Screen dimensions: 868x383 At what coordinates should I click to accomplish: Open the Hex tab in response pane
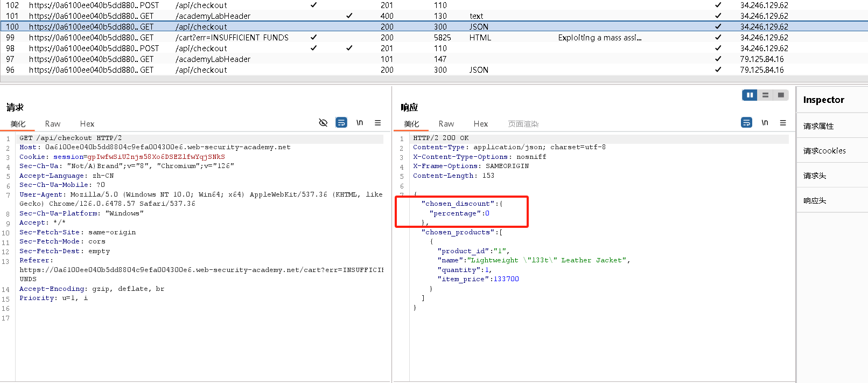[481, 124]
